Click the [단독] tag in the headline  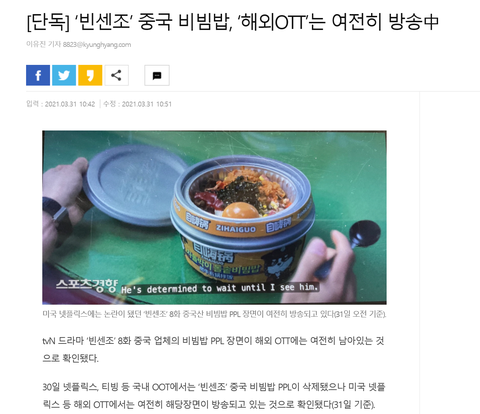pos(48,22)
